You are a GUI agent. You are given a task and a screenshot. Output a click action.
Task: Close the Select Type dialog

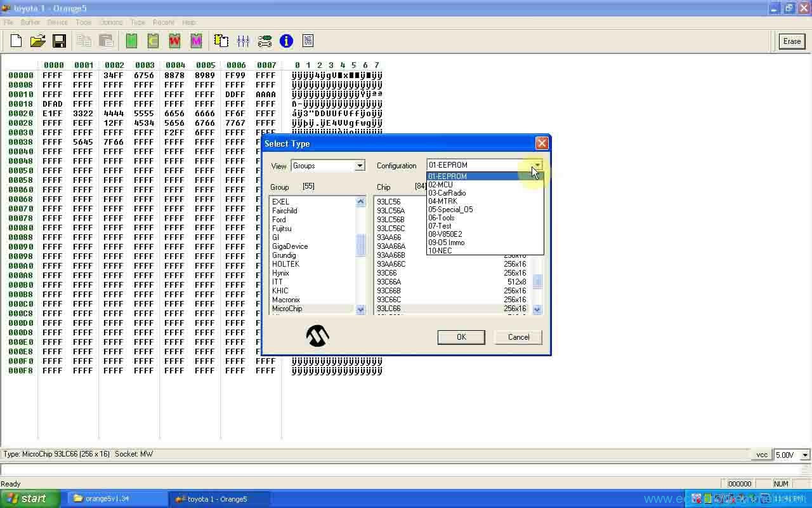(542, 144)
